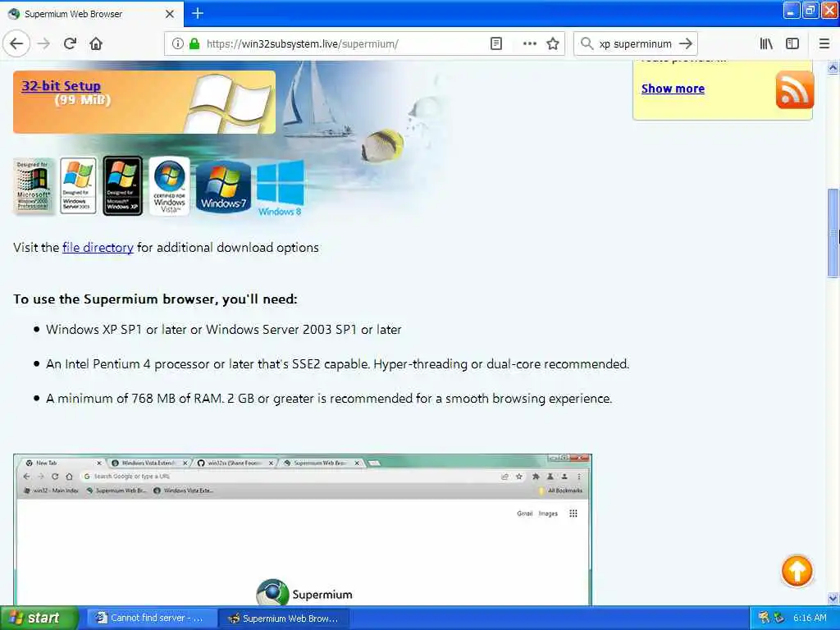Close the Supermium Web Browser tab
Screen dimensions: 840x630
170,14
